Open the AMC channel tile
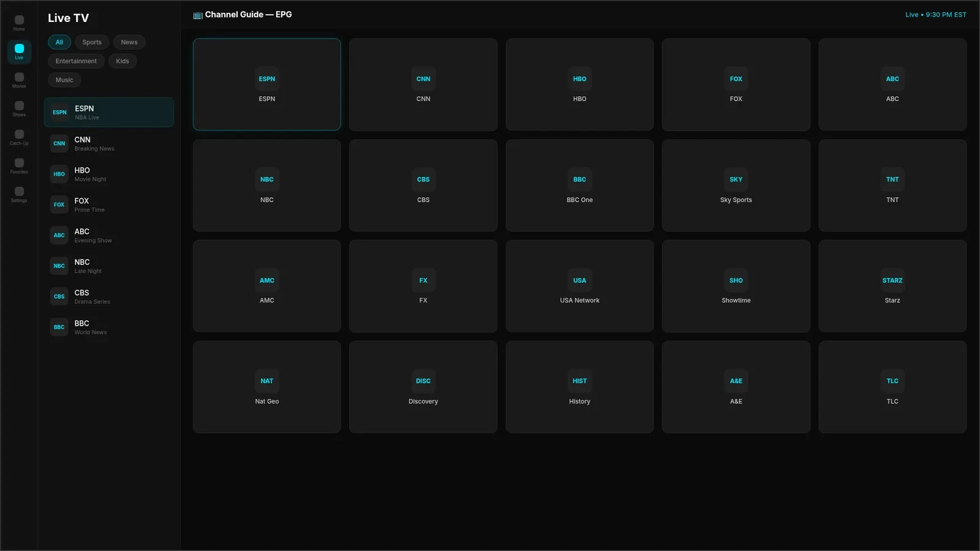Screen dimensions: 980x551 pyautogui.click(x=267, y=286)
